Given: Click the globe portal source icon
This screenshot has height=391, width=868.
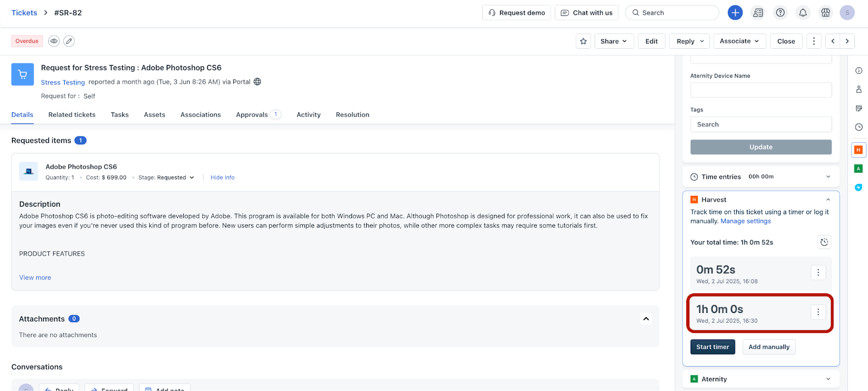Looking at the screenshot, I should (258, 82).
